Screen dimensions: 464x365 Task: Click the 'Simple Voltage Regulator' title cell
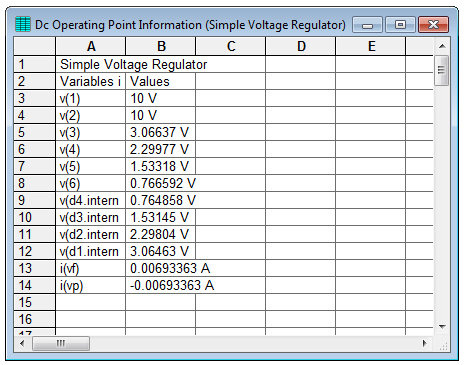[160, 64]
